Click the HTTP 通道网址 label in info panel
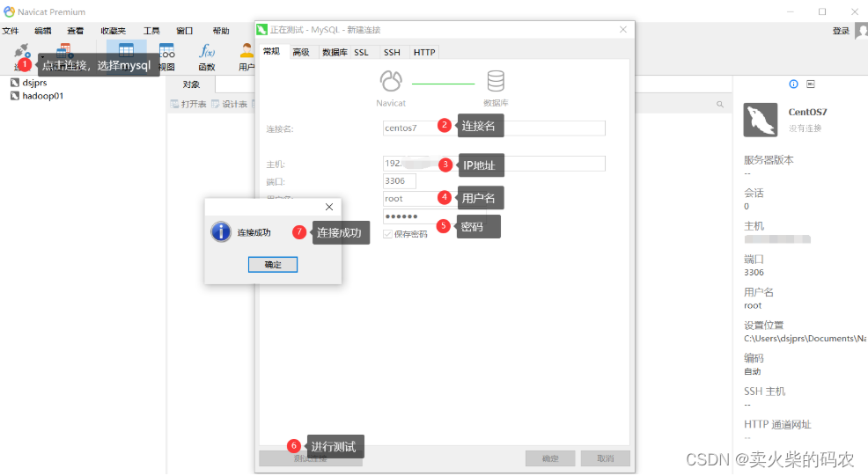 pyautogui.click(x=777, y=424)
